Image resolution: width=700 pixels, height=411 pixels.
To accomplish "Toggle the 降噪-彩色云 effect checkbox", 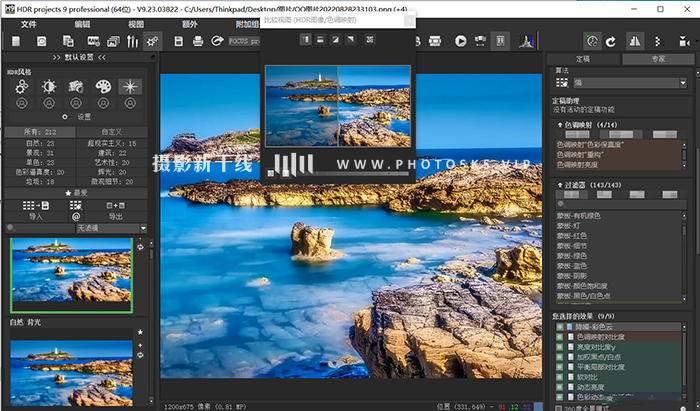I will 559,327.
